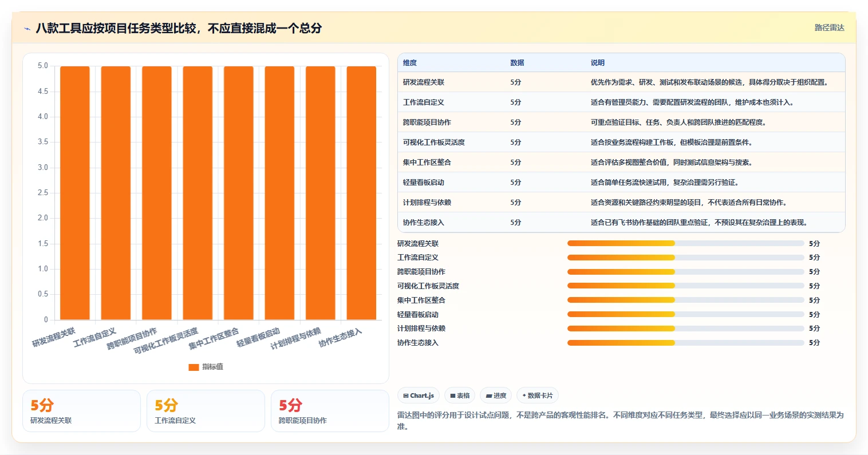Click the 协作生态接入 x-axis label
The image size is (868, 455).
point(341,338)
